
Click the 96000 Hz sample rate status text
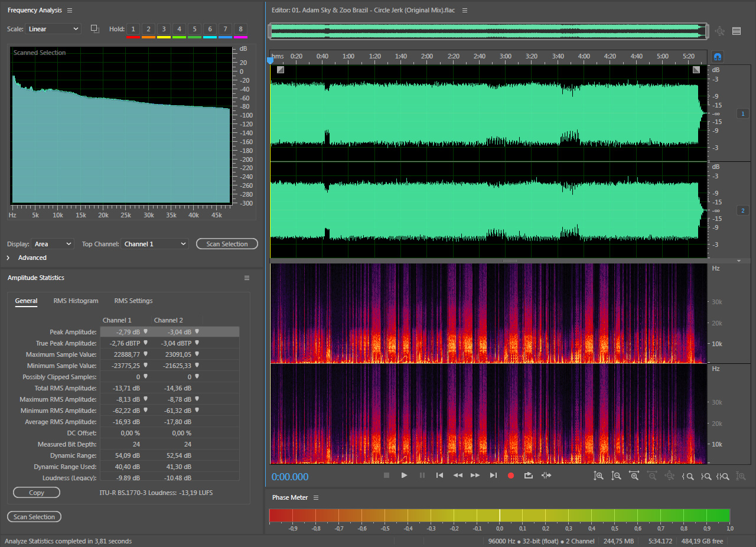tap(501, 541)
